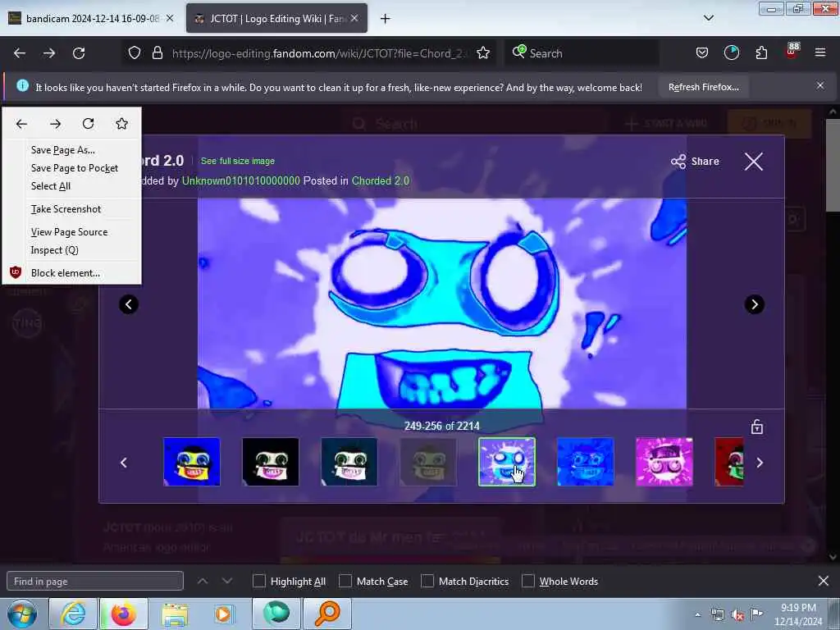Show hidden system tray icons arrow

(x=697, y=614)
